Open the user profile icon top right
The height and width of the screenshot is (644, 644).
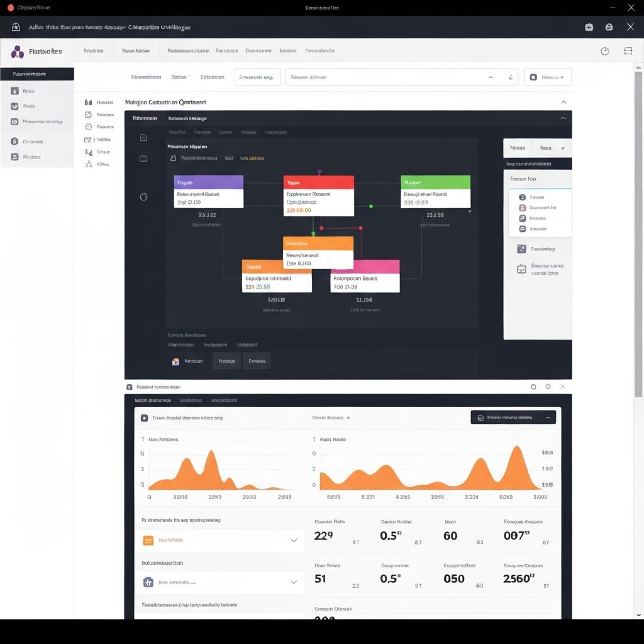coord(608,27)
